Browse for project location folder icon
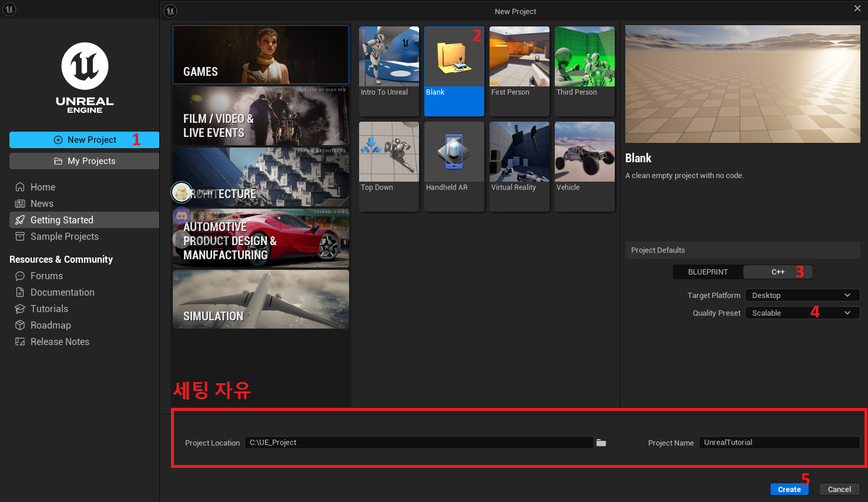Screen dimensions: 868x502 [601, 443]
